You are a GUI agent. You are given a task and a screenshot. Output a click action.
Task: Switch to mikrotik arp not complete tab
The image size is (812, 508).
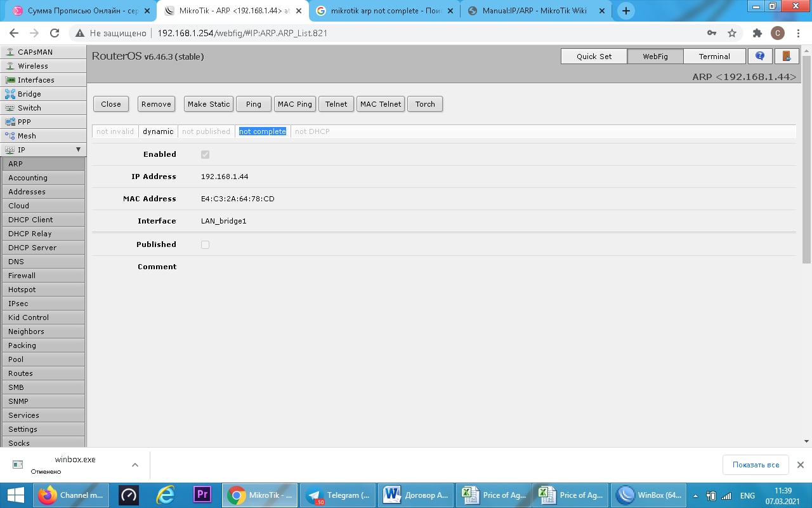[384, 11]
